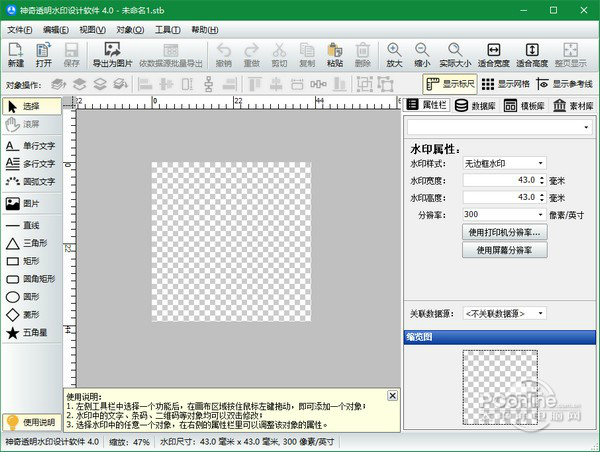Create a new file with 新建
Image resolution: width=600 pixels, height=452 pixels.
pyautogui.click(x=16, y=55)
